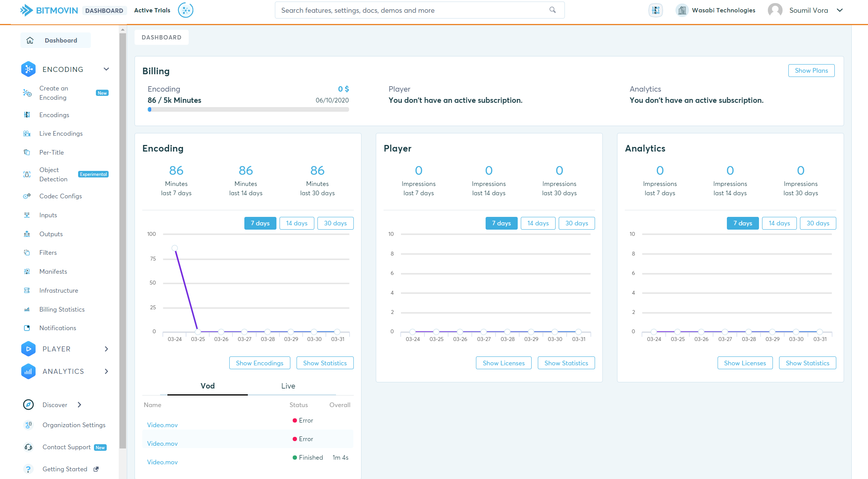Click the Encoding minutes usage progress bar
Screen dimensions: 868x479
pos(248,109)
